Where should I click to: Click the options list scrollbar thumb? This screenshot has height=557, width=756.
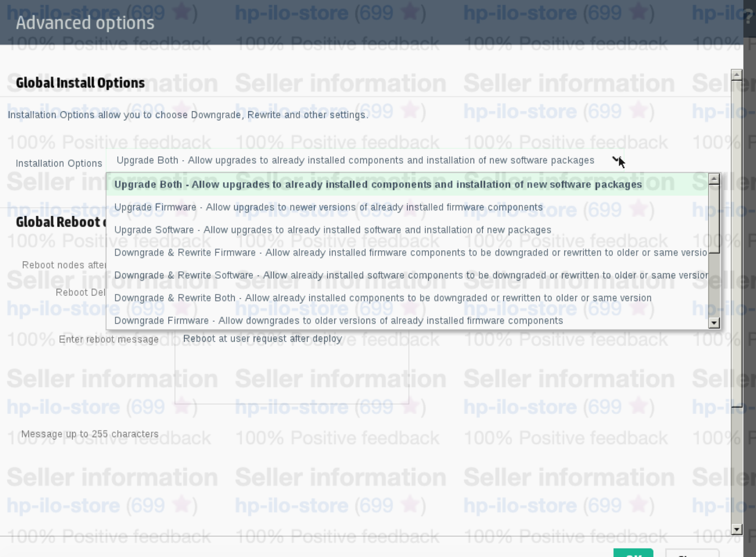(x=714, y=218)
